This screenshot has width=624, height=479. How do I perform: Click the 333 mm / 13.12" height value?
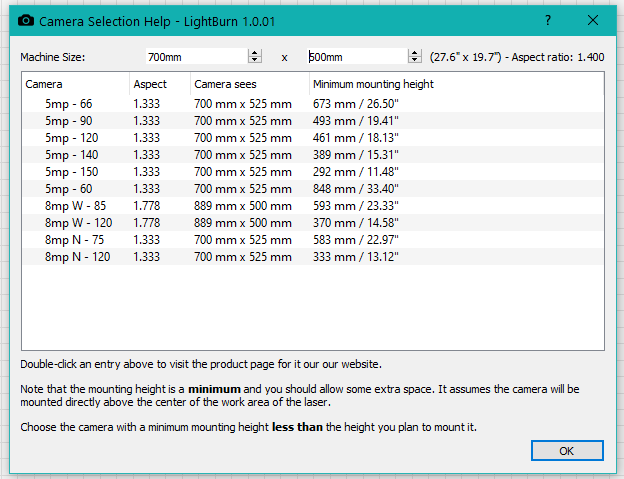point(355,257)
